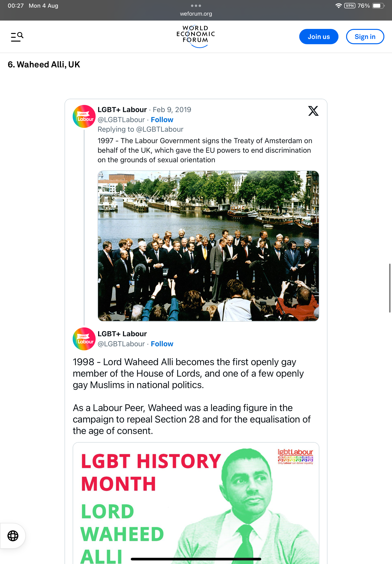The width and height of the screenshot is (392, 564).
Task: Tap the Wi-Fi status icon
Action: (338, 6)
